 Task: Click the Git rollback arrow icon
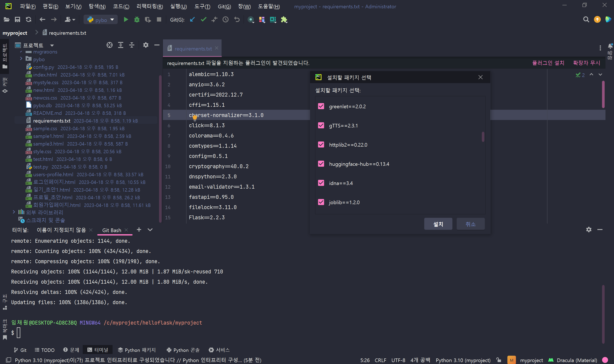237,20
